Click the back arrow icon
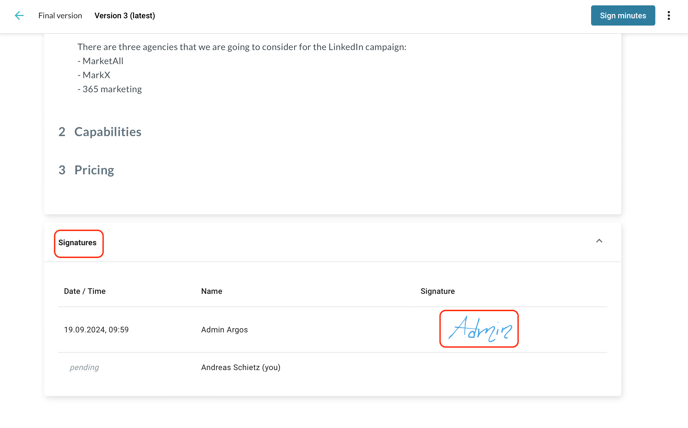688x428 pixels. (x=19, y=16)
